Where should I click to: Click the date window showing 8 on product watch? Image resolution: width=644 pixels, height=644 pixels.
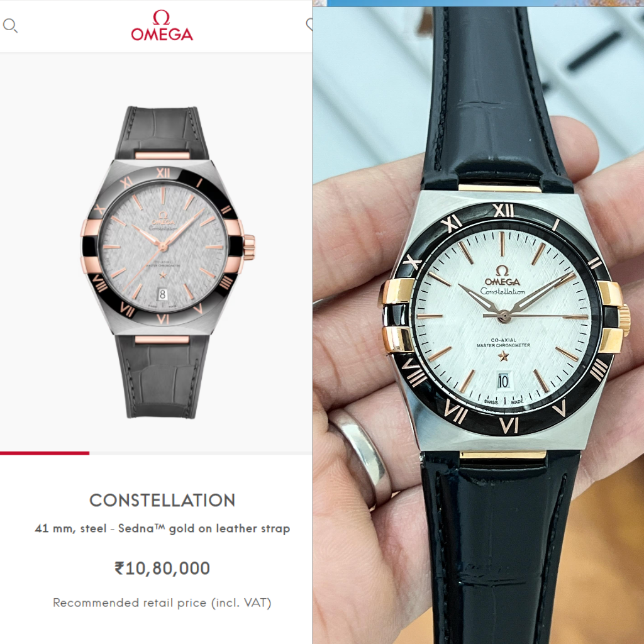tap(163, 294)
